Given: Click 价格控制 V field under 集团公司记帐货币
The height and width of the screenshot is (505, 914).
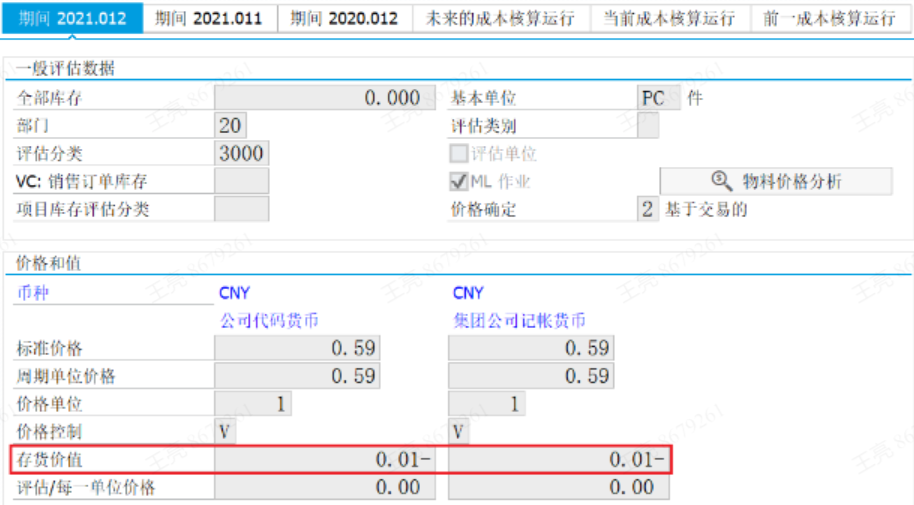Looking at the screenshot, I should click(459, 432).
